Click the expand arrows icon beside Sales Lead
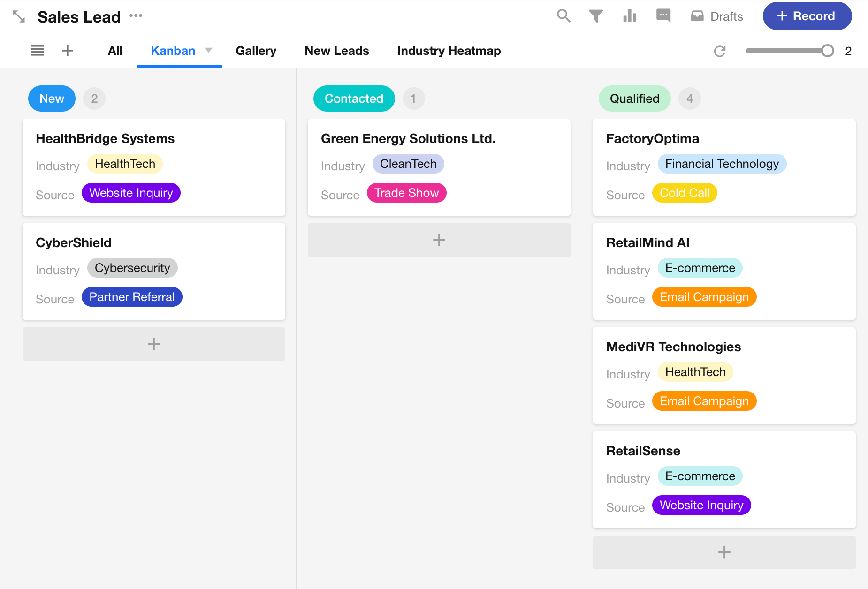The width and height of the screenshot is (868, 589). pyautogui.click(x=19, y=17)
